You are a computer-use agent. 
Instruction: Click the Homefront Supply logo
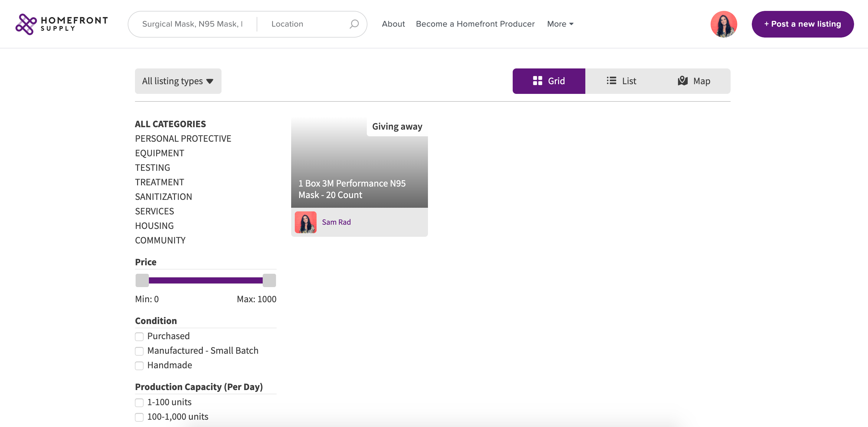coord(62,24)
